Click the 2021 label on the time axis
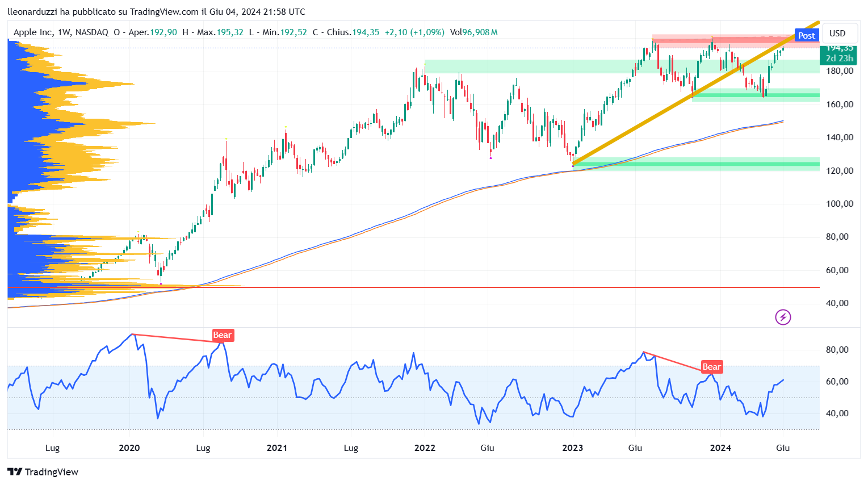 click(x=277, y=448)
